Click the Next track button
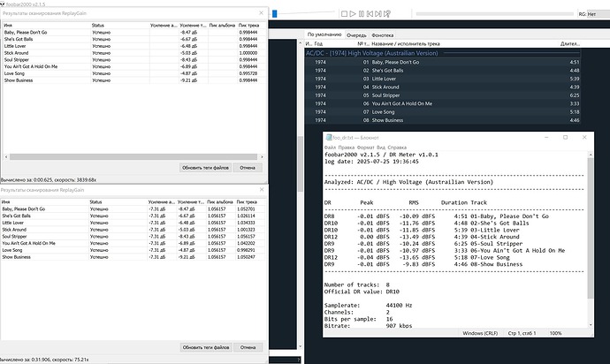 [378, 13]
